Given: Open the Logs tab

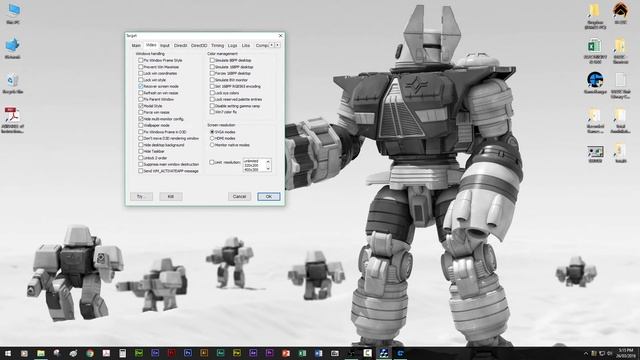Looking at the screenshot, I should tap(232, 46).
